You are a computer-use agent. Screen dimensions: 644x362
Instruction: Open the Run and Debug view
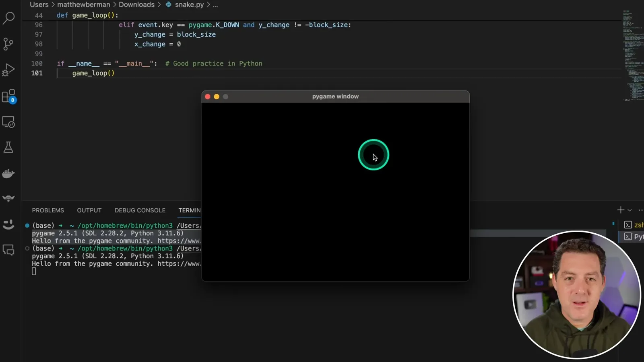click(x=8, y=70)
